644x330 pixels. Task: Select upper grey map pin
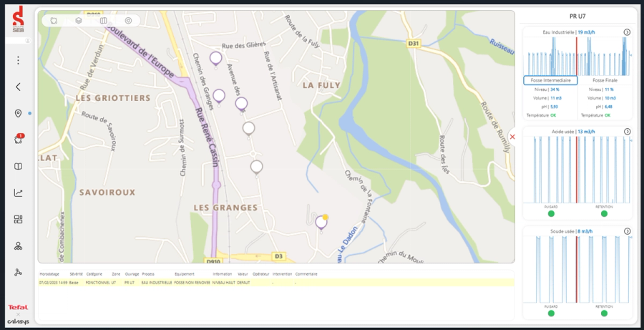coord(248,129)
